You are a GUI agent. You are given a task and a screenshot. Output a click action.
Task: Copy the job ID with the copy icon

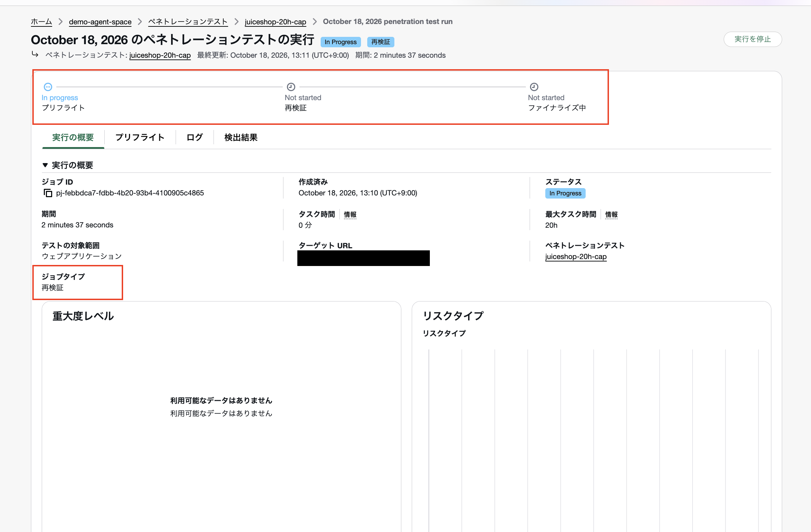pos(48,193)
